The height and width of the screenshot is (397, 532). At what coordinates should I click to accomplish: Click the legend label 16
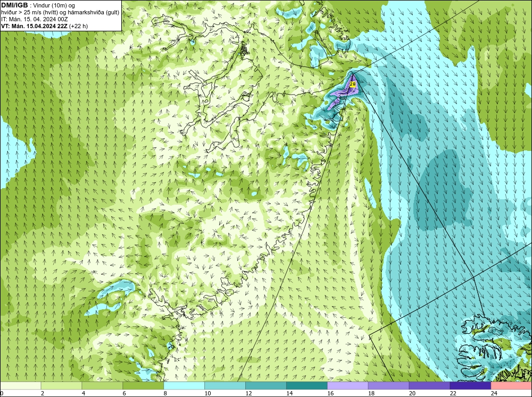[x=330, y=393]
